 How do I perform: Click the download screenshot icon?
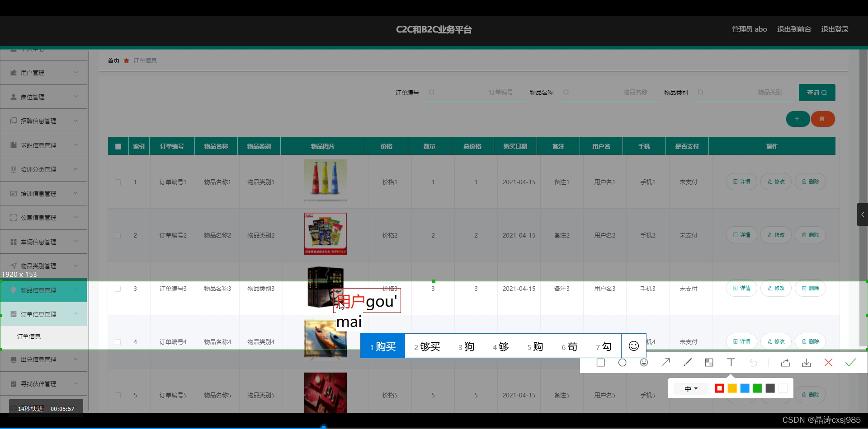pyautogui.click(x=807, y=363)
